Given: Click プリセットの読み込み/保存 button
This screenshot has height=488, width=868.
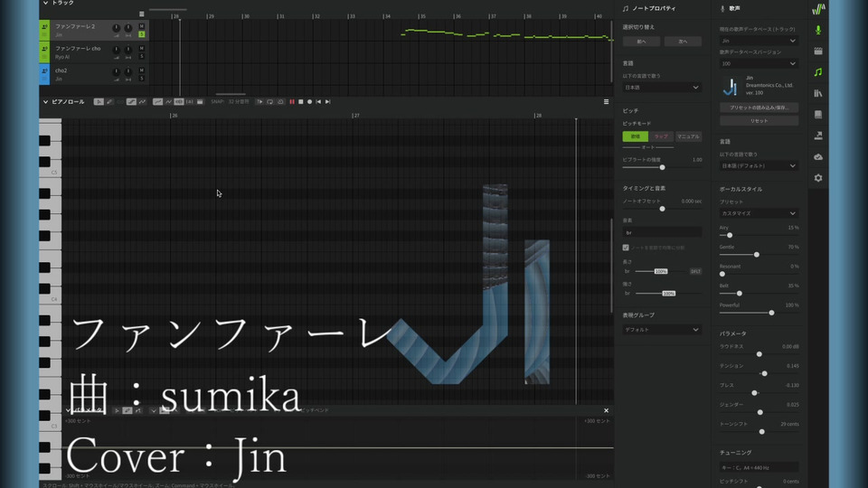Looking at the screenshot, I should (x=759, y=108).
